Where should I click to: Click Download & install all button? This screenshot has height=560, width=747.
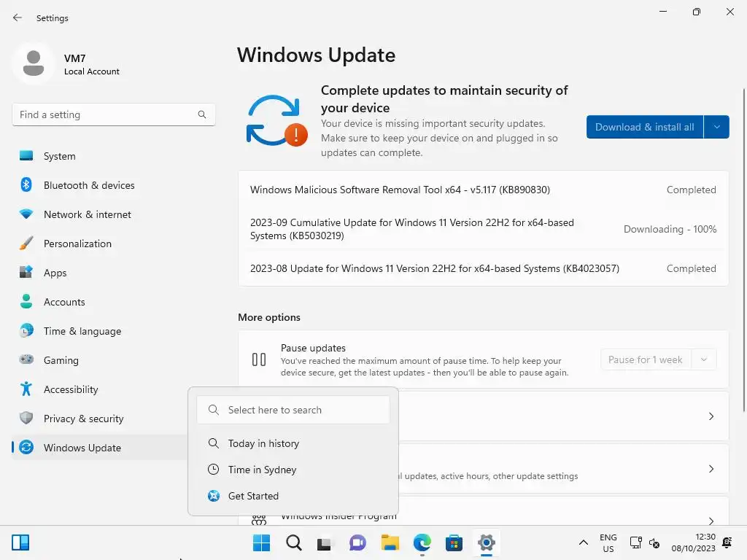645,127
